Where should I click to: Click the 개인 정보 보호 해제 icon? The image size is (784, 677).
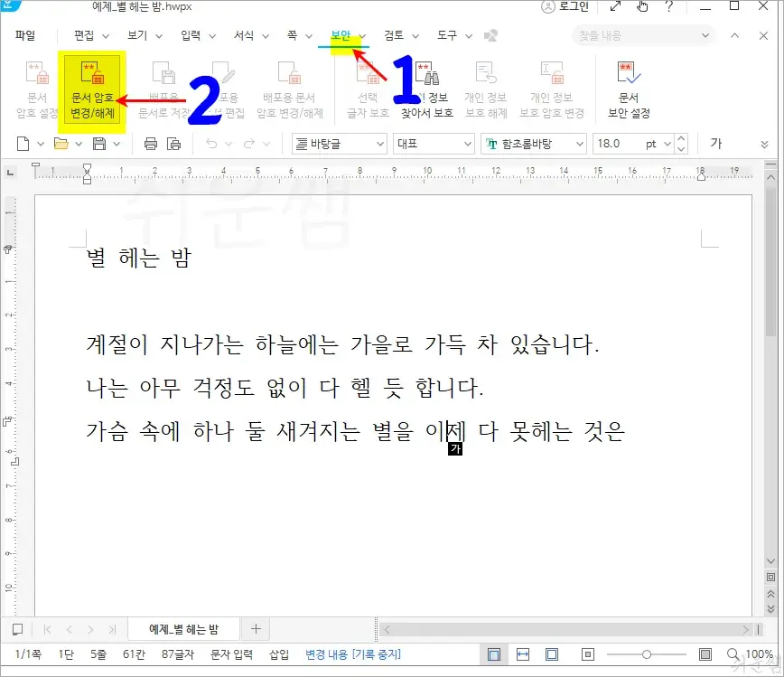484,84
